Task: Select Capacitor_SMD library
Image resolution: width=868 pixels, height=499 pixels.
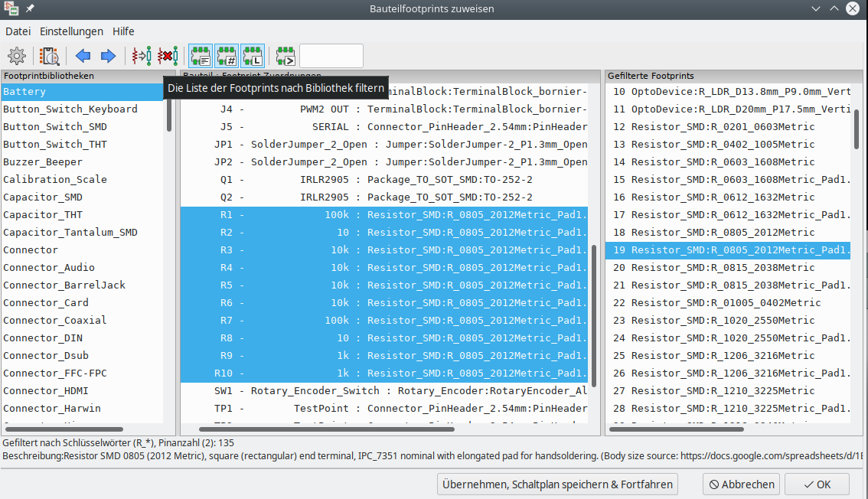Action: point(82,197)
